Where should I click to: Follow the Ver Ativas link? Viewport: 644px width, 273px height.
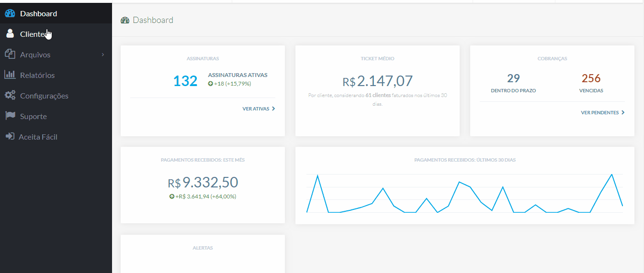point(256,109)
